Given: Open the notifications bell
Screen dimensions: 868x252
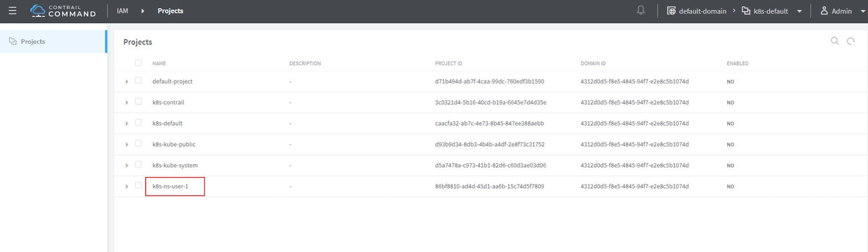Looking at the screenshot, I should point(641,10).
